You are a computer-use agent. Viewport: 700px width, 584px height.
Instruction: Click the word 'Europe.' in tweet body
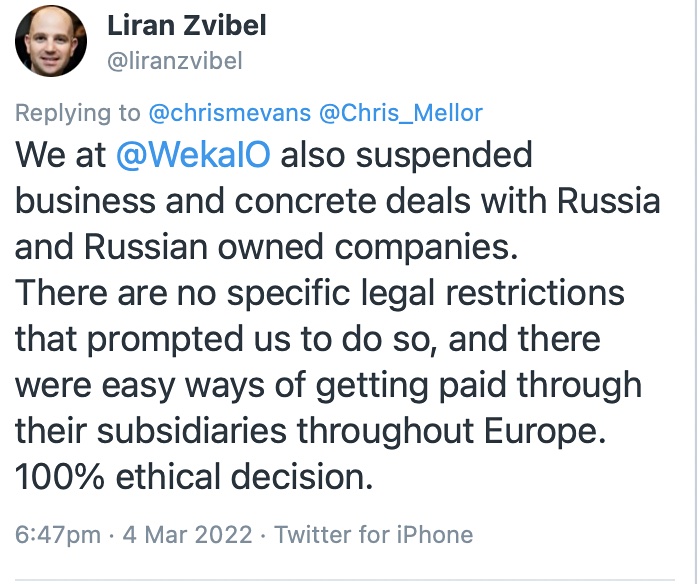pos(545,431)
